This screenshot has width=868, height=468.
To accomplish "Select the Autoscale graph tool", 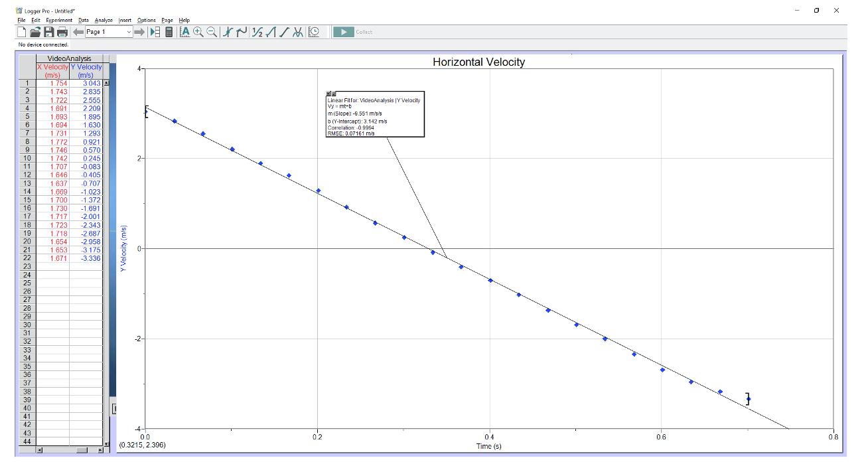I will (x=184, y=31).
